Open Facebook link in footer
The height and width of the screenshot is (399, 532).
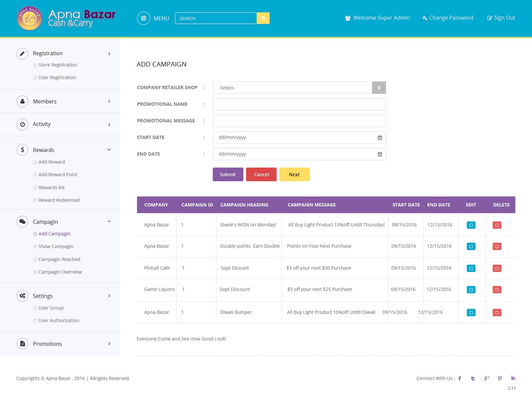pos(460,378)
